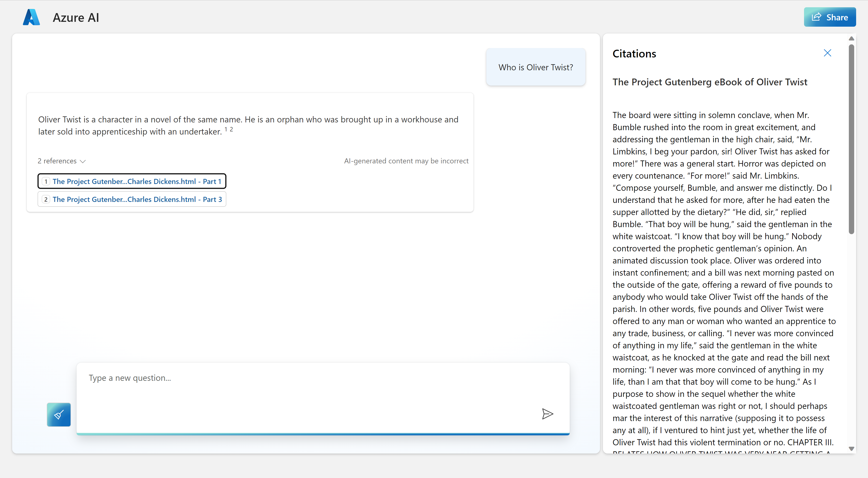Viewport: 868px width, 478px height.
Task: Clear chat using the broom icon
Action: 59,414
